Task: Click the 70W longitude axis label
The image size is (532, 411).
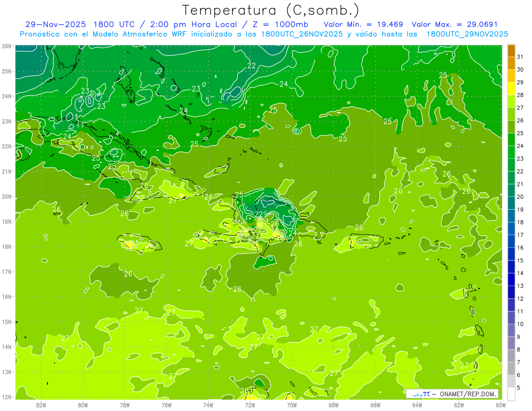Action: [x=292, y=405]
